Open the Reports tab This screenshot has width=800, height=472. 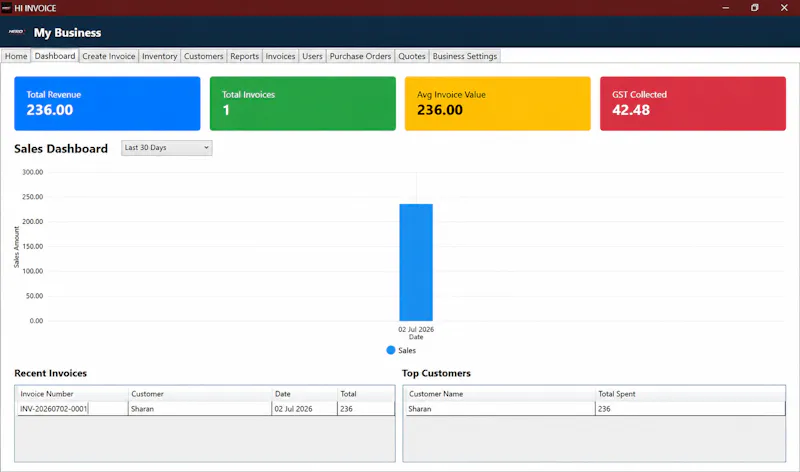click(244, 56)
